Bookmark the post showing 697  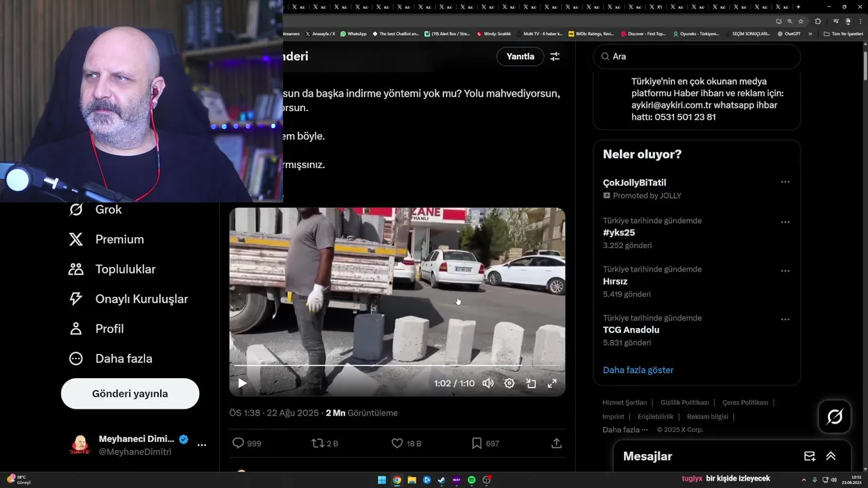click(x=485, y=443)
